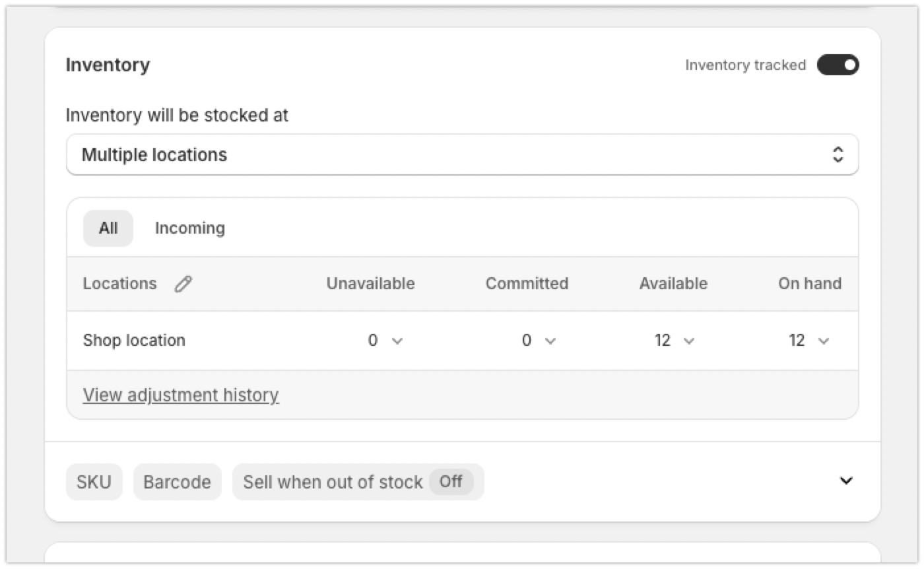
Task: Toggle the Inventory tracked switch
Action: click(x=838, y=65)
